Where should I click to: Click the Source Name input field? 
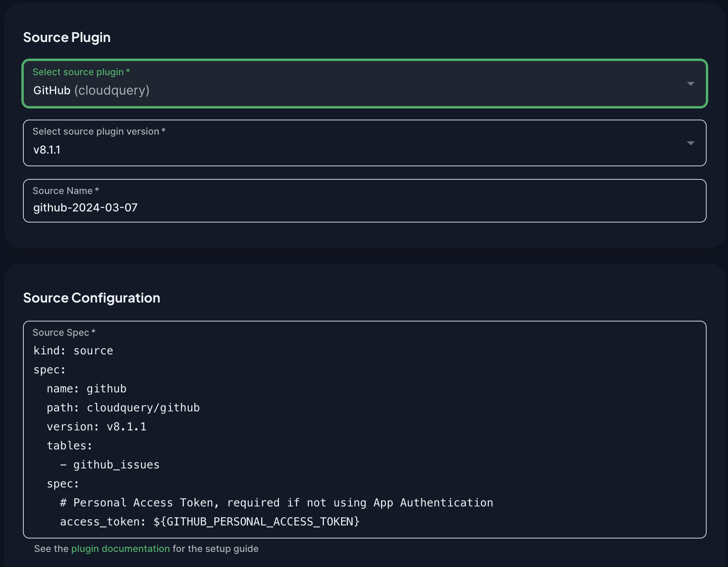pyautogui.click(x=364, y=201)
